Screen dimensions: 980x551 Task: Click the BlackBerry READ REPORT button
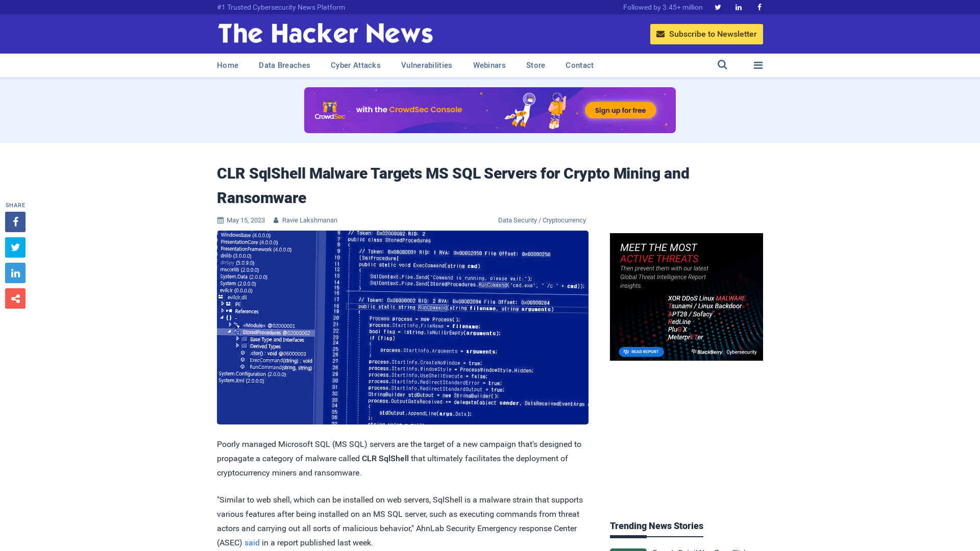point(641,352)
